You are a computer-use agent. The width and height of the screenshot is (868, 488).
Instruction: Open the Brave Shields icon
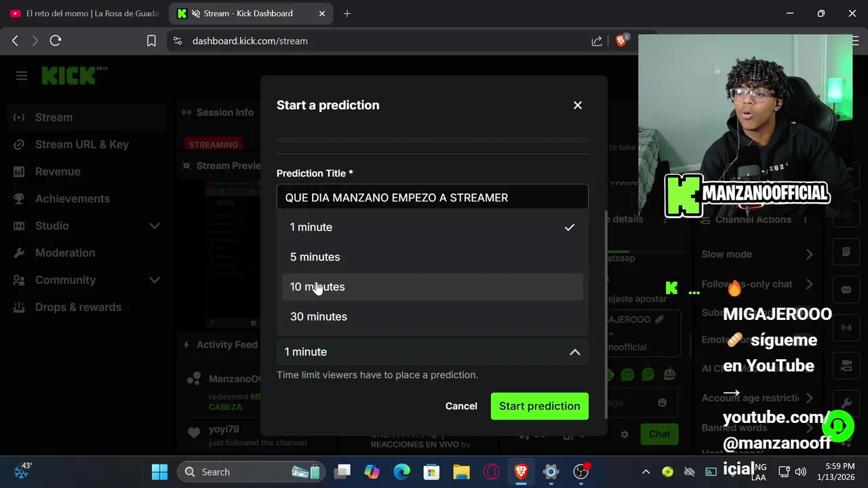[621, 41]
